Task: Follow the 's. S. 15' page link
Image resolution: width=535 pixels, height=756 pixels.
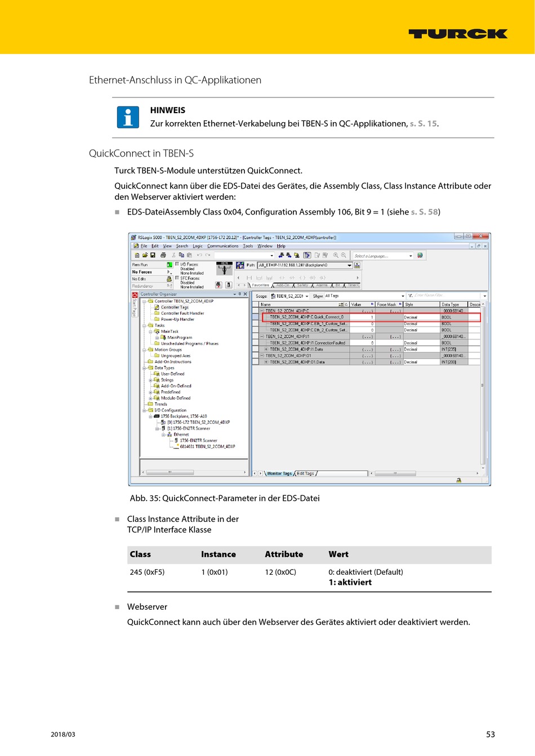Action: point(423,124)
